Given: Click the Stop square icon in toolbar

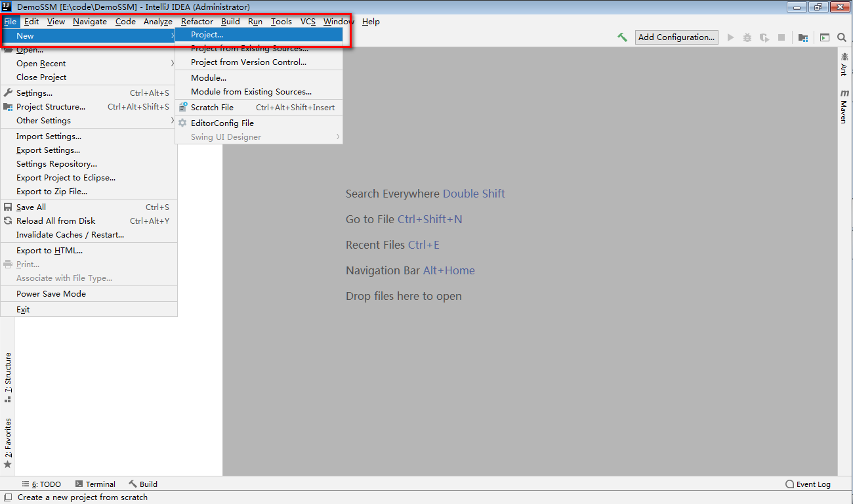Looking at the screenshot, I should point(781,37).
